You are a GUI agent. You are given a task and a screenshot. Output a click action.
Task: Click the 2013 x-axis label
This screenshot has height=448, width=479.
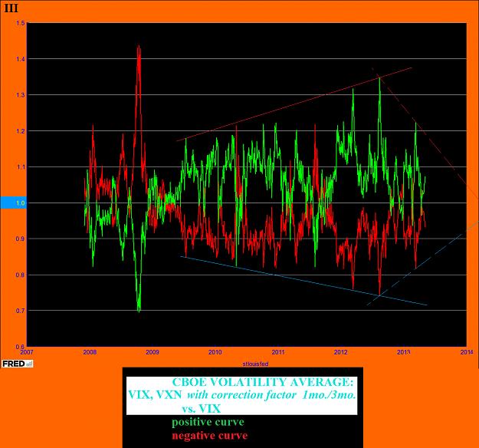click(404, 352)
